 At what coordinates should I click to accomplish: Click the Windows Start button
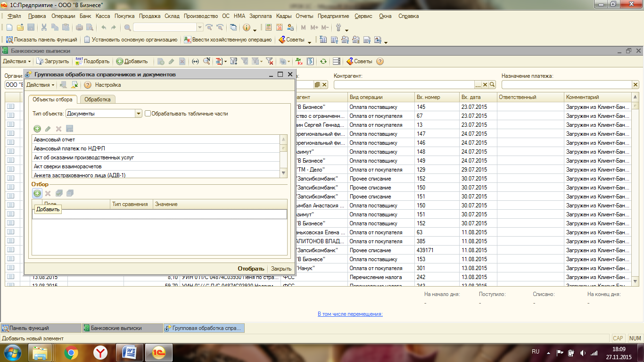pyautogui.click(x=13, y=353)
